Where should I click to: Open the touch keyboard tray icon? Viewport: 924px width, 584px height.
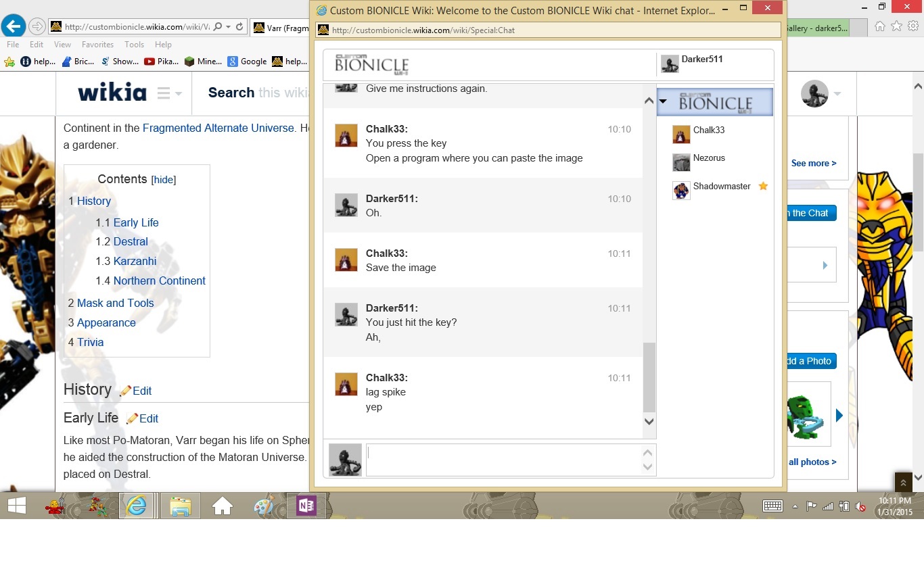tap(772, 506)
